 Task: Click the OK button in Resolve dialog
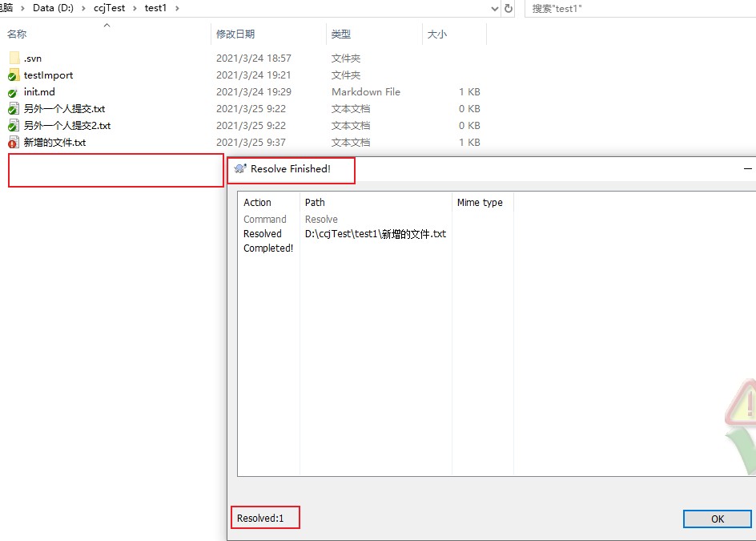(717, 519)
